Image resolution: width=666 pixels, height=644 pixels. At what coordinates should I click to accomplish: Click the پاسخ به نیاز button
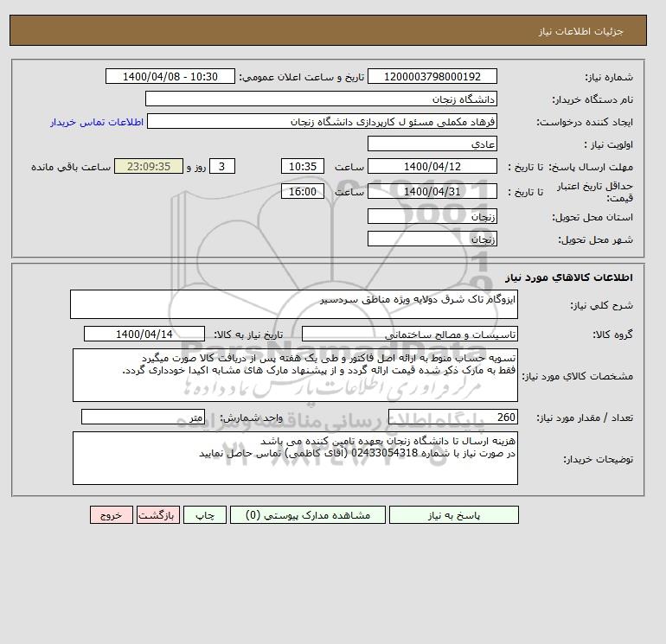[453, 515]
